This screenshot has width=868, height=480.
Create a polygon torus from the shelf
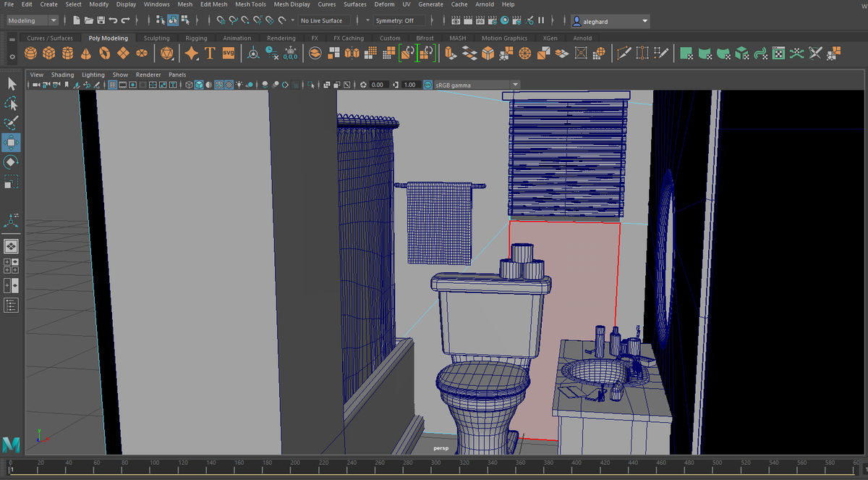[x=105, y=53]
